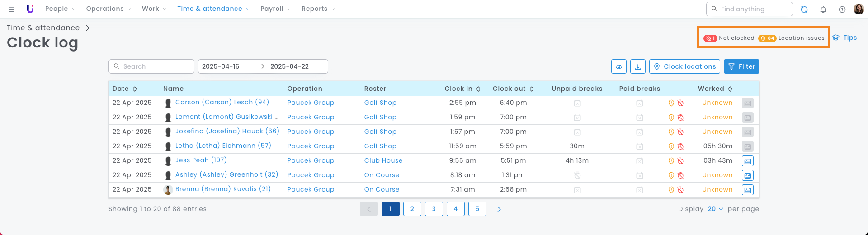Click the download export icon button
Image resolution: width=868 pixels, height=235 pixels.
[638, 66]
